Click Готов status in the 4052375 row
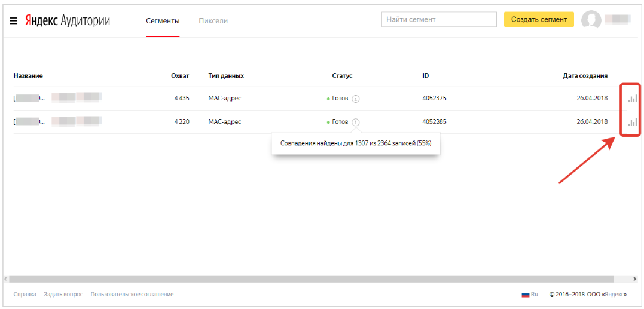This screenshot has height=309, width=644. (x=340, y=99)
